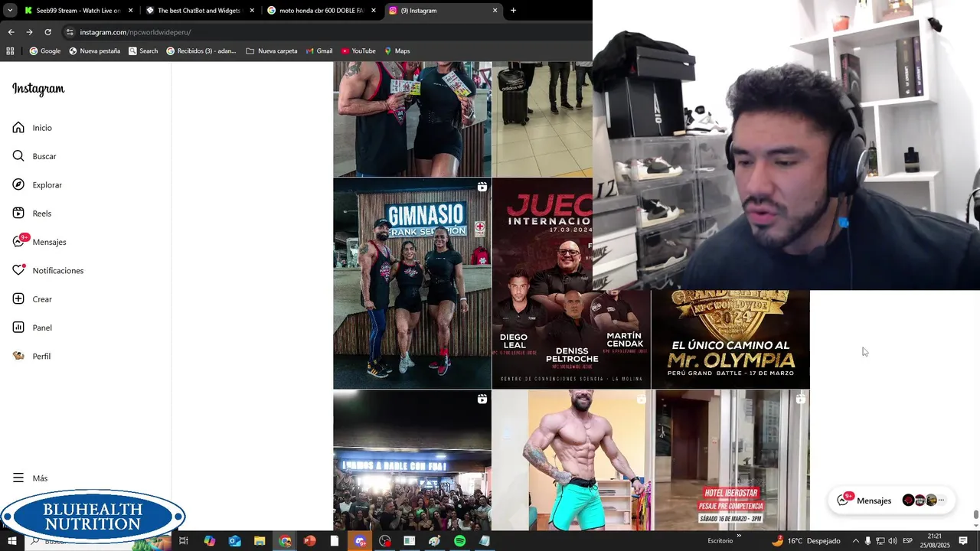Image resolution: width=980 pixels, height=551 pixels.
Task: Open the gym crowd group reel
Action: (412, 461)
